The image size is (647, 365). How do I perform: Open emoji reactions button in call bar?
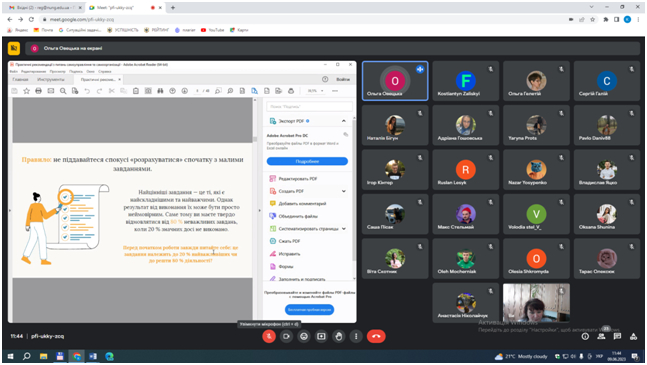pos(304,336)
